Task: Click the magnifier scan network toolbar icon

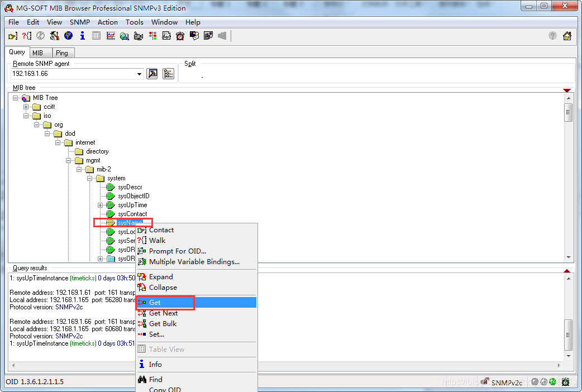Action: pos(125,36)
